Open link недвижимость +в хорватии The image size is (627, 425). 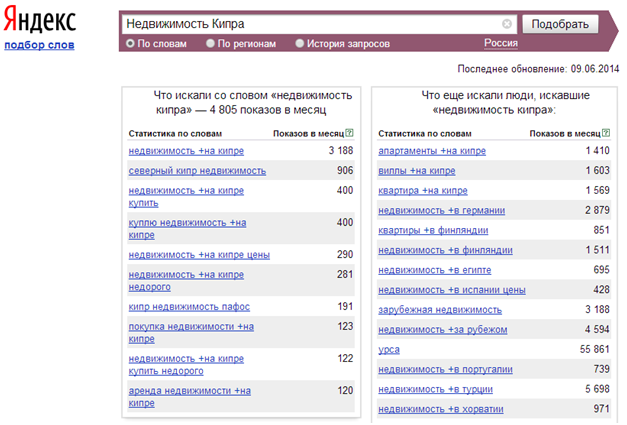point(441,409)
